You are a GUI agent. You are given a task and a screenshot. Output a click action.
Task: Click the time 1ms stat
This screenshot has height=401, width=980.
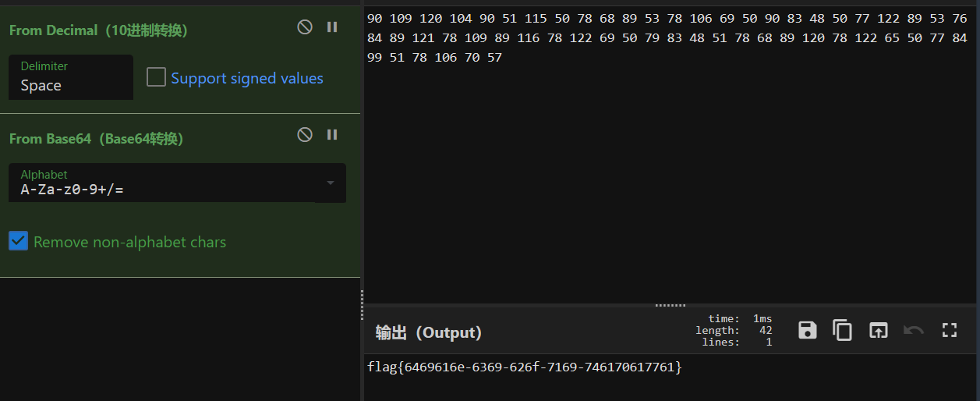[x=740, y=319]
